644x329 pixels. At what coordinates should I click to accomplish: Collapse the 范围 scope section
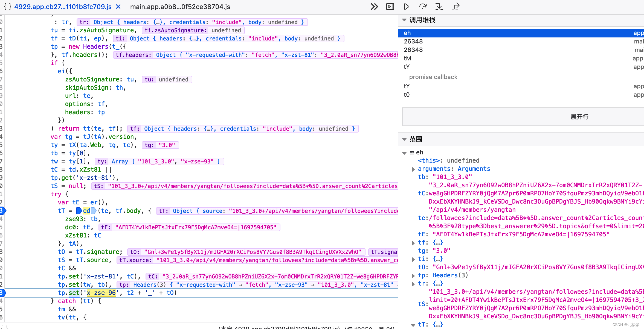(x=404, y=139)
